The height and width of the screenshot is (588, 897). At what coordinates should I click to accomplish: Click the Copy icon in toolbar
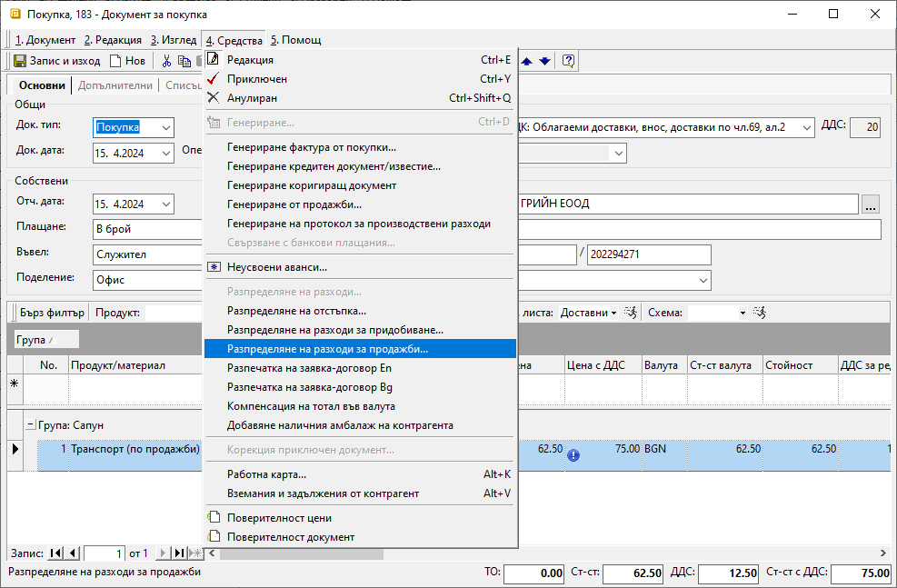point(184,61)
